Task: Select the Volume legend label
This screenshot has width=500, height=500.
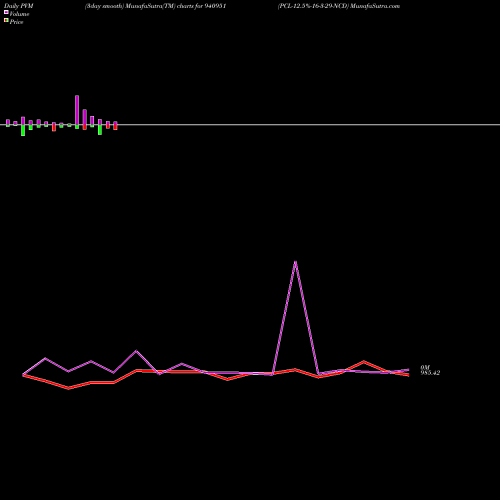Action: 19,14
